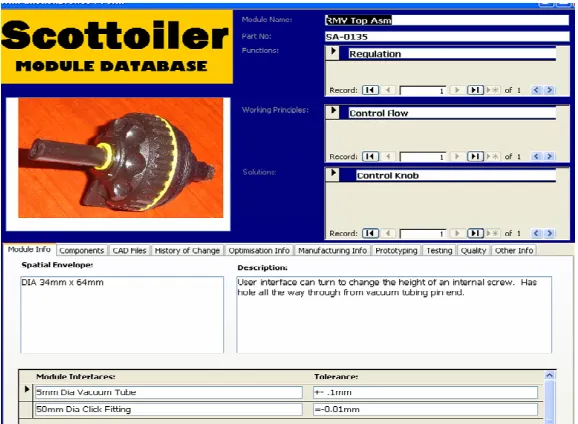Add new record in Solutions navigator
The height and width of the screenshot is (424, 578).
pos(493,233)
